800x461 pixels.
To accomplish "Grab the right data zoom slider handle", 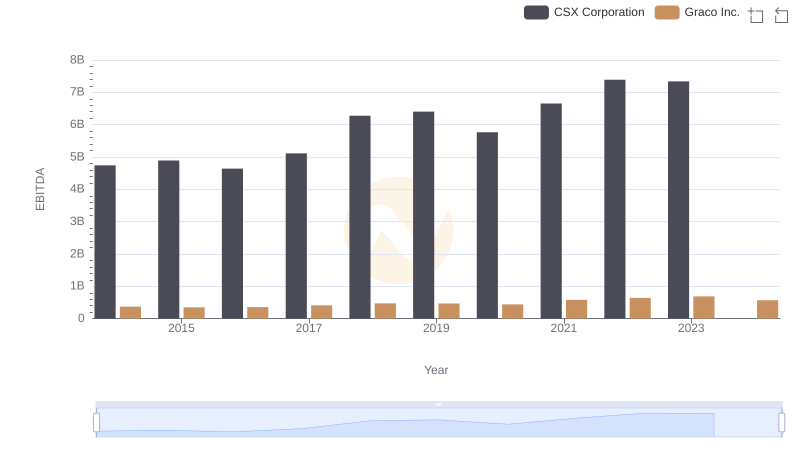I will coord(782,422).
